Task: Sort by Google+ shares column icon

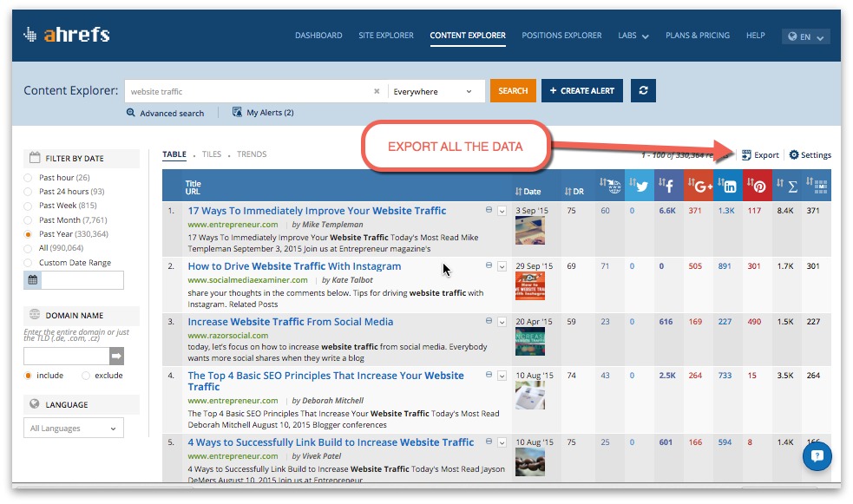Action: tap(699, 186)
